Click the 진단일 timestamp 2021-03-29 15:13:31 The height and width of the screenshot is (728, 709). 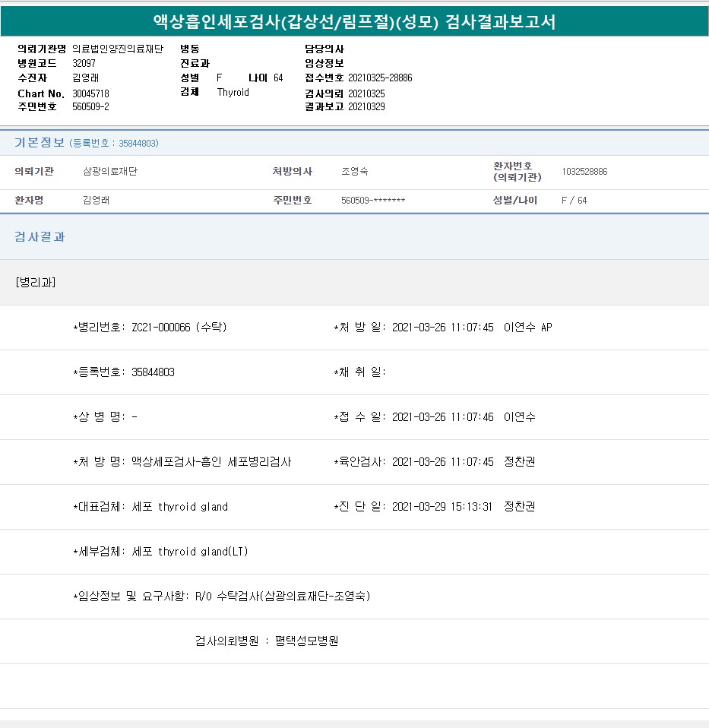pos(442,507)
